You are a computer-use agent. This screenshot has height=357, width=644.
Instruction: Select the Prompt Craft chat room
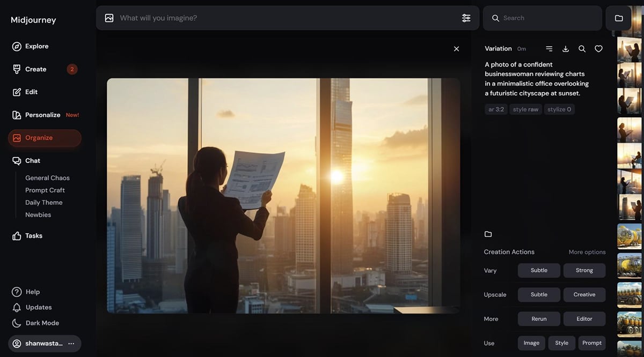click(x=45, y=190)
